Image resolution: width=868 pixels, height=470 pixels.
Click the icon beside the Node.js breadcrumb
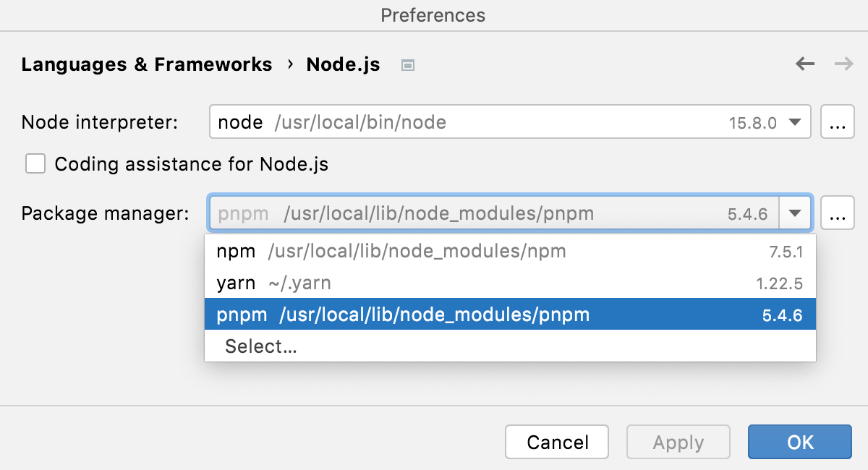pos(407,64)
